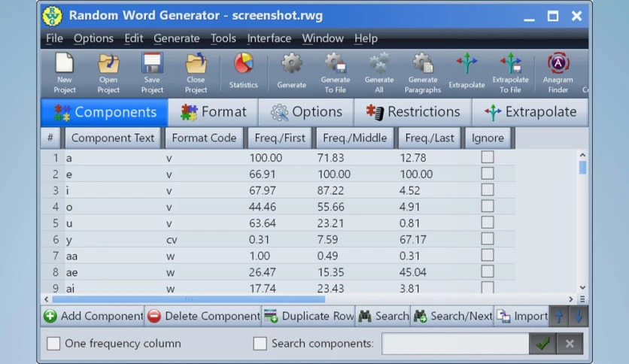Toggle Ignore checkbox for component u
Screen dimensions: 629x364
click(x=488, y=223)
